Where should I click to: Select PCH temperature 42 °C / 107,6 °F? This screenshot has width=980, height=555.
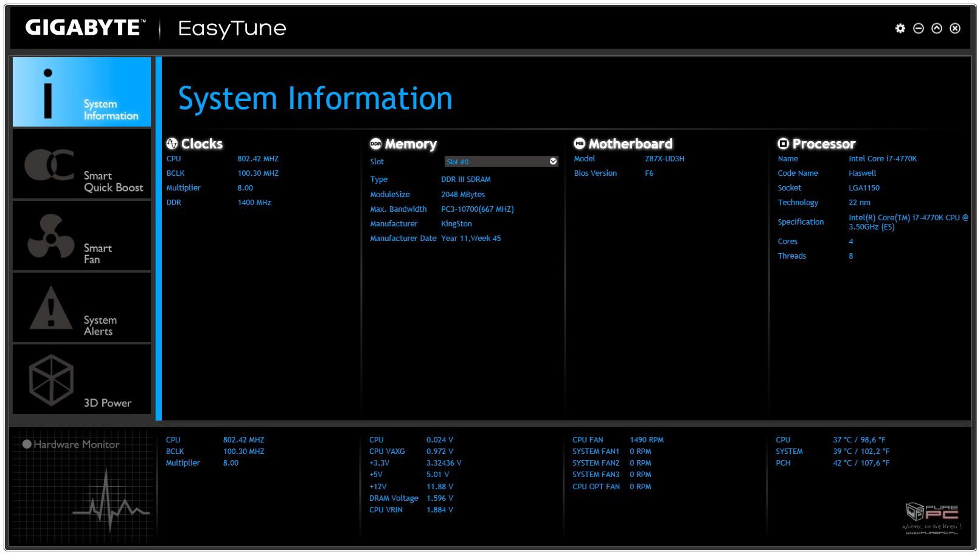(861, 463)
